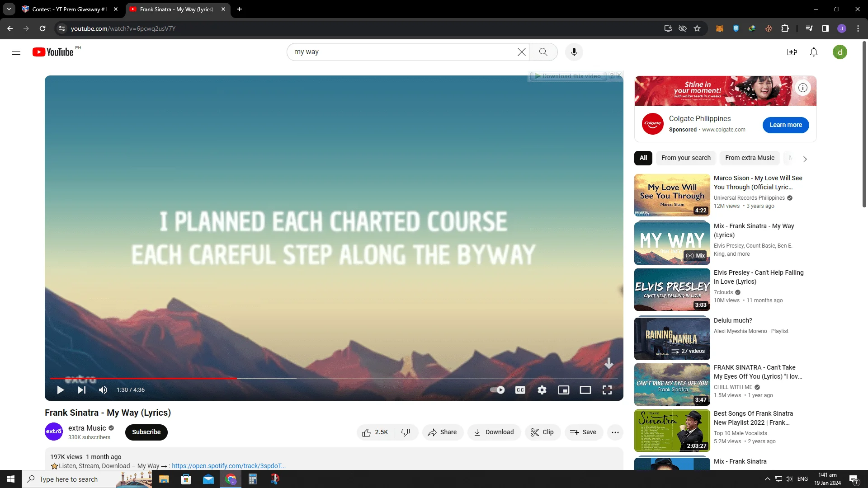Open the Microsoft Store taskbar icon
Image resolution: width=868 pixels, height=488 pixels.
tap(186, 479)
